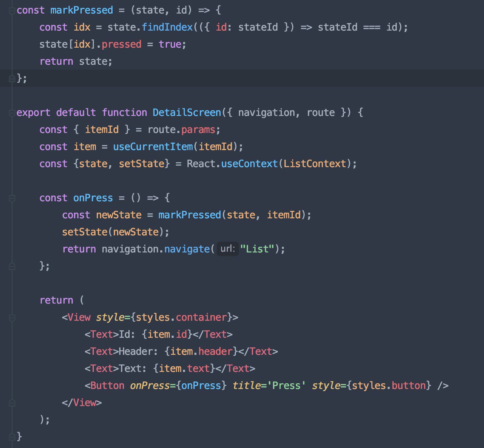Click the ListContext argument

click(315, 163)
